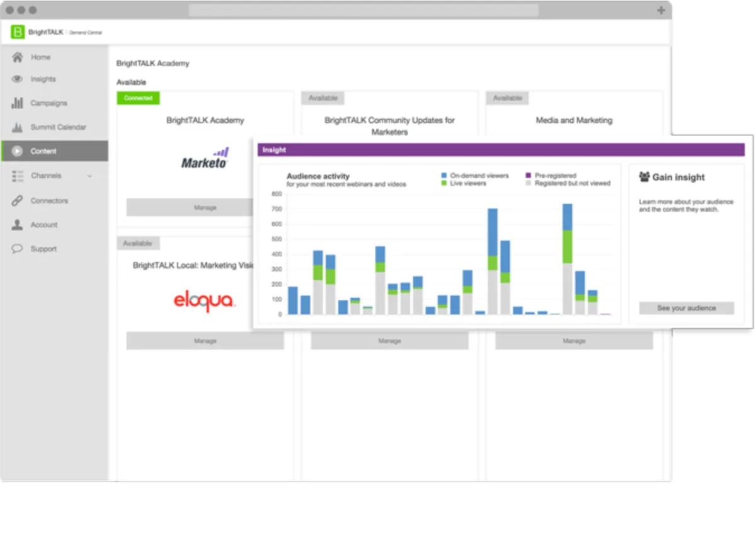Viewport: 756px width, 560px height.
Task: Click the BrightTALK Local: Marketing title
Action: pyautogui.click(x=193, y=265)
